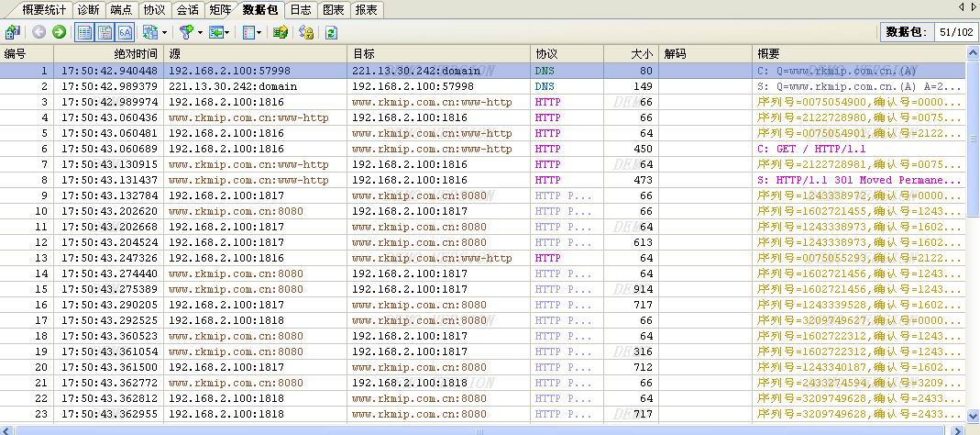Click the toolbar icon left of the padlock
This screenshot has width=980, height=435.
[281, 32]
